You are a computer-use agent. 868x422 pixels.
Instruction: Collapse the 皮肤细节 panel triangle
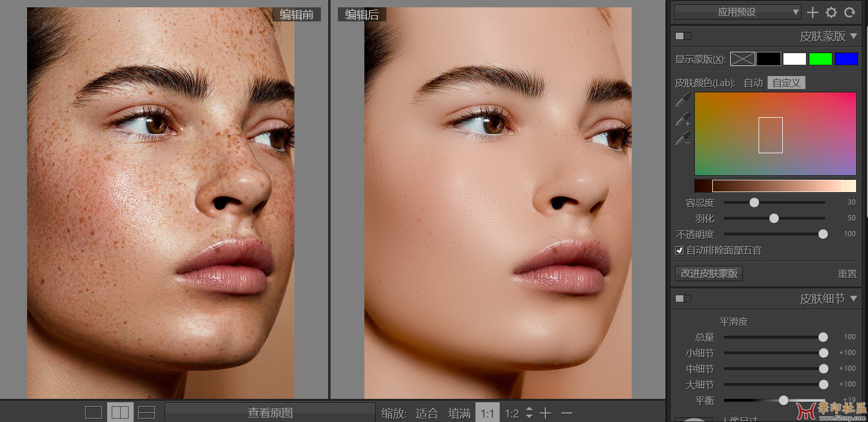853,298
